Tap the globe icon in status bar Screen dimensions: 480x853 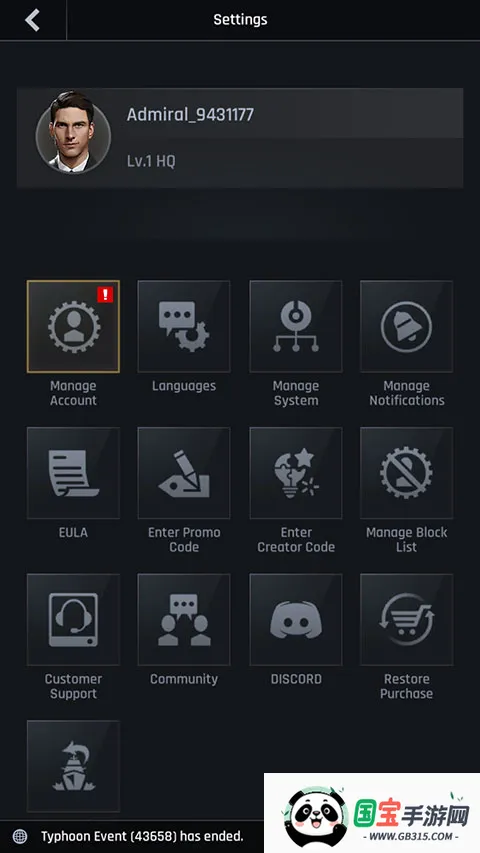click(x=20, y=836)
